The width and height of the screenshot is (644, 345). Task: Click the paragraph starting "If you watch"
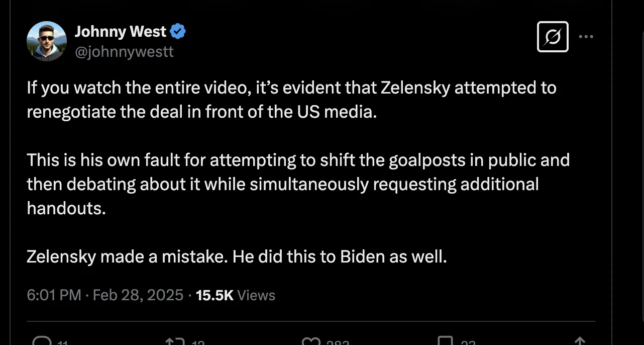click(x=291, y=99)
